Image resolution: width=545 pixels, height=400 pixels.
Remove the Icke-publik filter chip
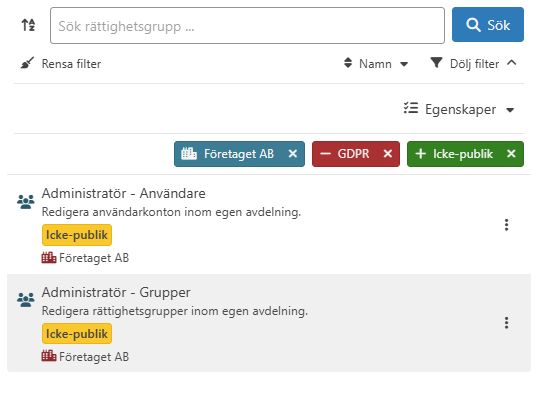pos(511,154)
